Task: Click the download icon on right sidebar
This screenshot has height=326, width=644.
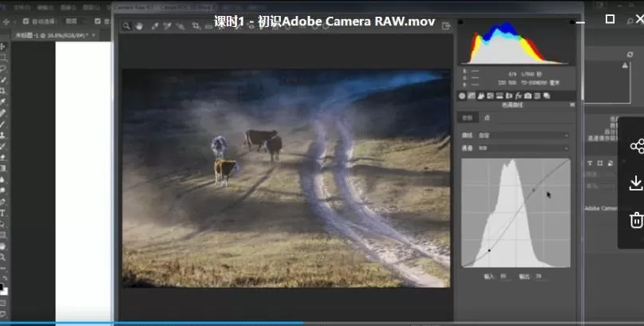Action: pyautogui.click(x=636, y=183)
